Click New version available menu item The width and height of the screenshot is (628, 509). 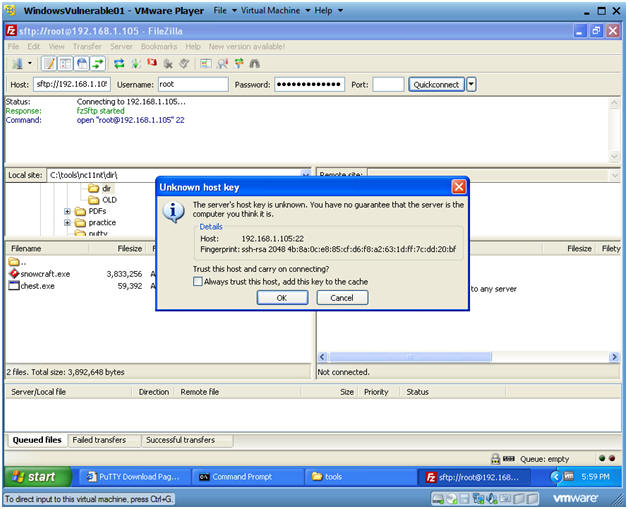247,46
